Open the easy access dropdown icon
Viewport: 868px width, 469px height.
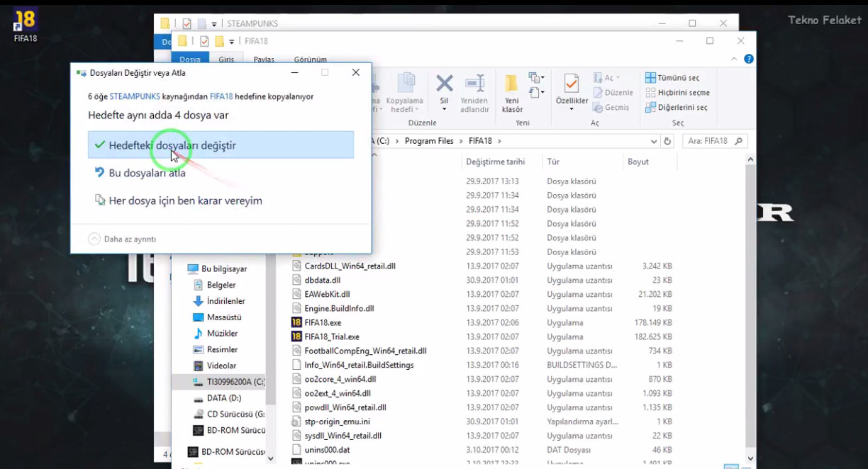pyautogui.click(x=536, y=93)
